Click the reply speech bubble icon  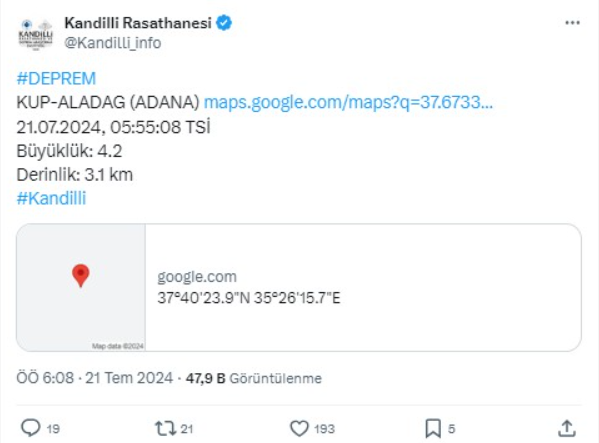(x=31, y=428)
